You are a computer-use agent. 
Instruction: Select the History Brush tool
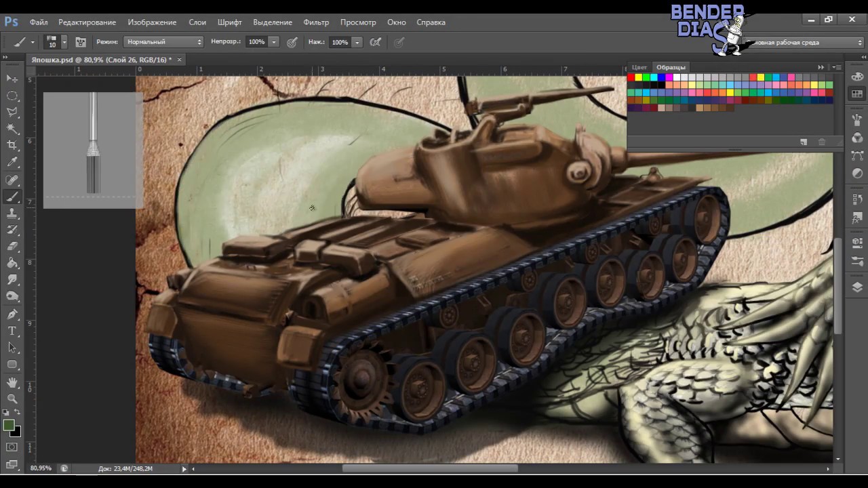coord(12,230)
